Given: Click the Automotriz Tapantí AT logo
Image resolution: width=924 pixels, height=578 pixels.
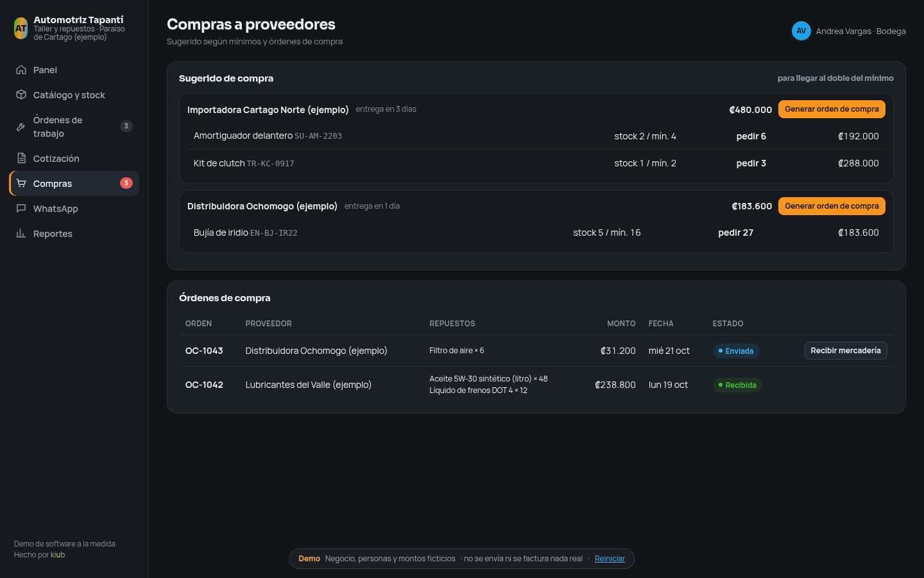Looking at the screenshot, I should pyautogui.click(x=21, y=28).
